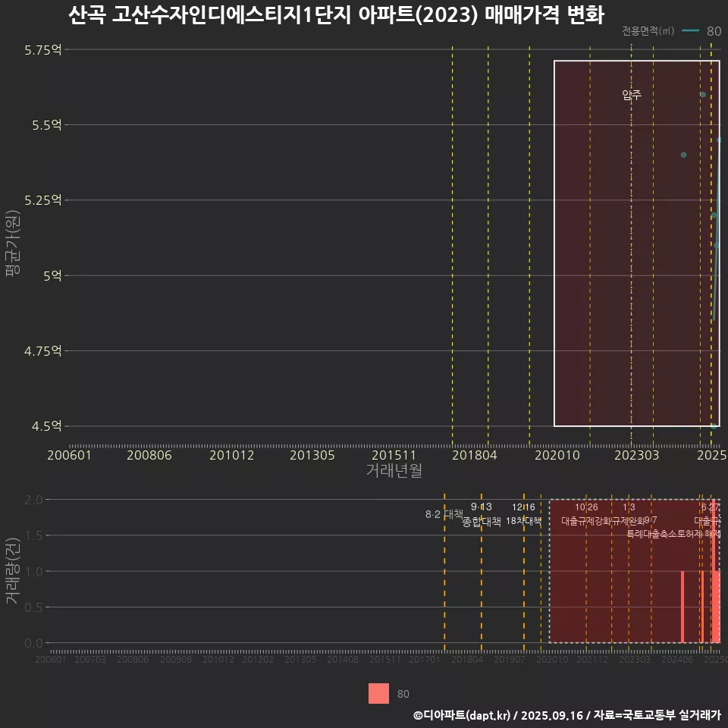Click 201511 on the price chart x-axis

394,455
